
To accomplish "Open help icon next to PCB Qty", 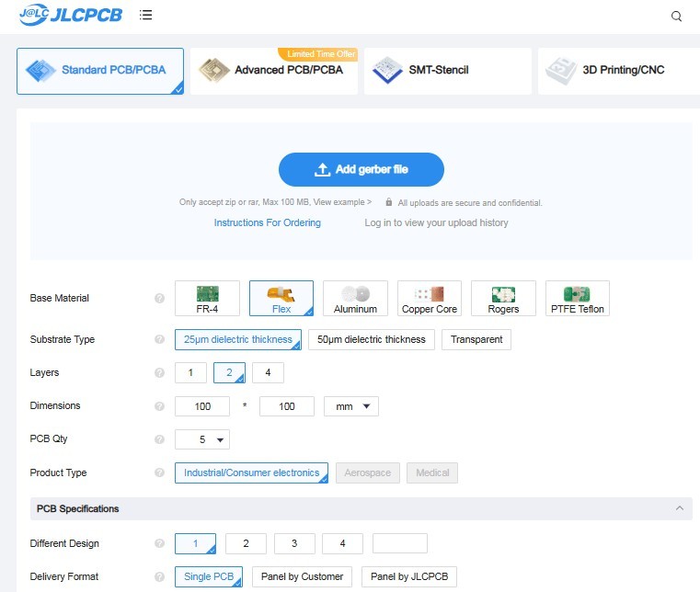I will [159, 439].
